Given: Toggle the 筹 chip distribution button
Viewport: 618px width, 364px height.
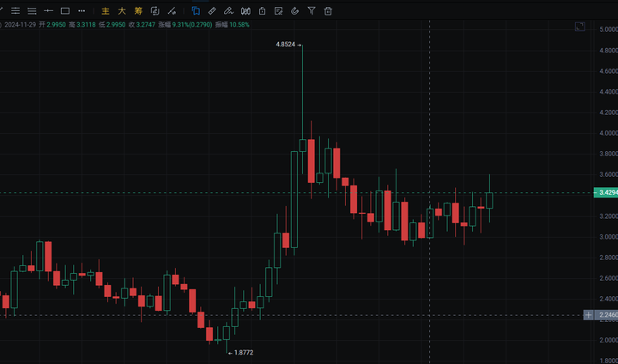Looking at the screenshot, I should coord(138,11).
